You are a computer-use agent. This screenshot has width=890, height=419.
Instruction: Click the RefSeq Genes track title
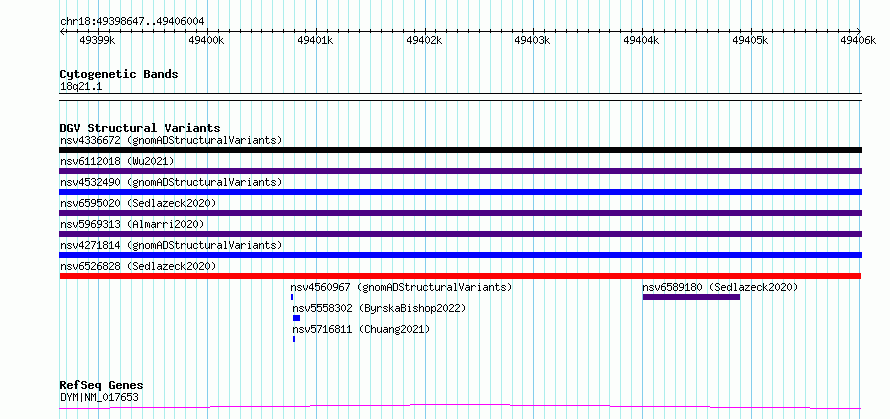pyautogui.click(x=101, y=386)
